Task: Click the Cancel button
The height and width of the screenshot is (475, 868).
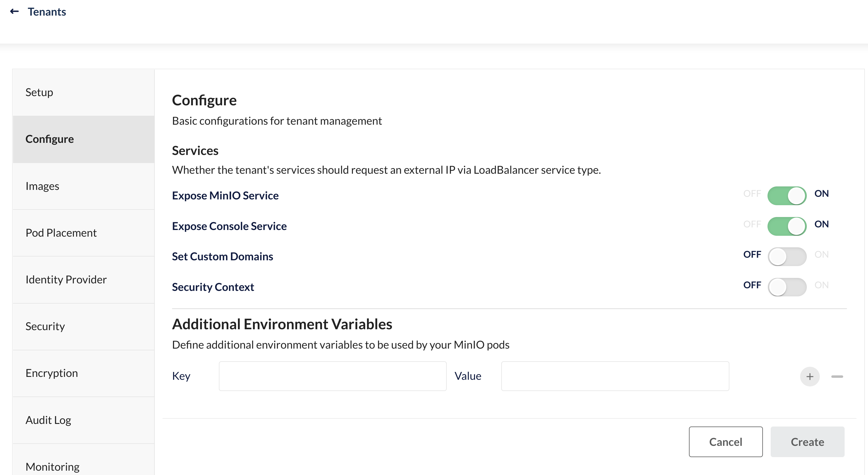Action: point(725,442)
